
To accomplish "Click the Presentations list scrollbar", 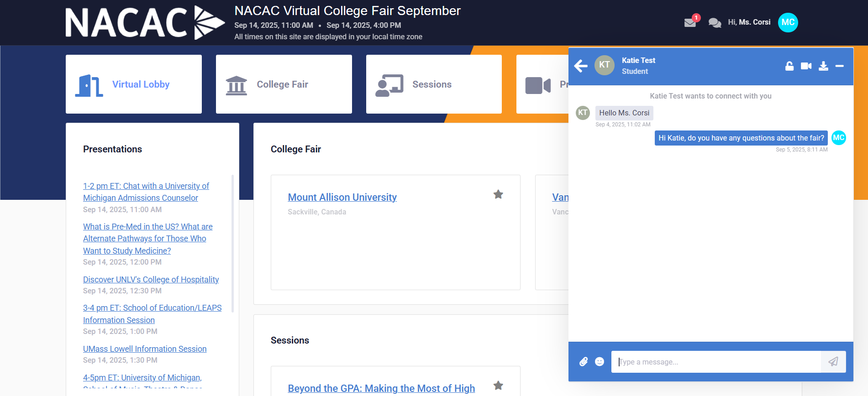I will coord(233,243).
